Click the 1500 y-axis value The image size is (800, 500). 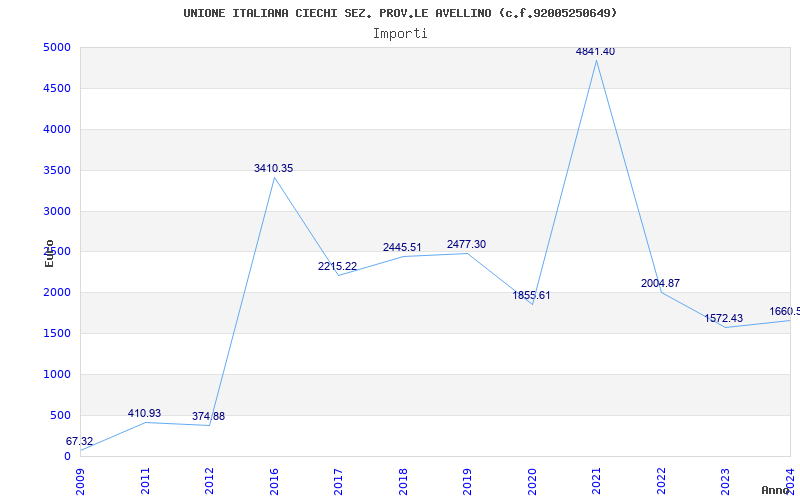coord(57,334)
